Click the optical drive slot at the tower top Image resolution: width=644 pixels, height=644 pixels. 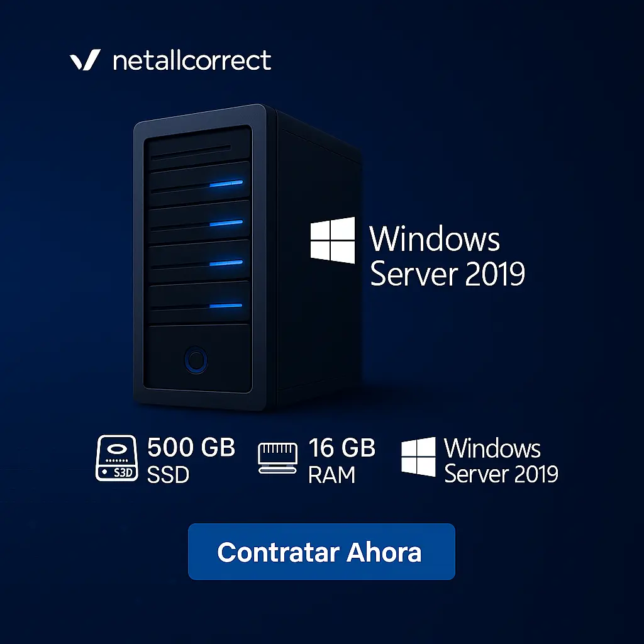point(191,152)
